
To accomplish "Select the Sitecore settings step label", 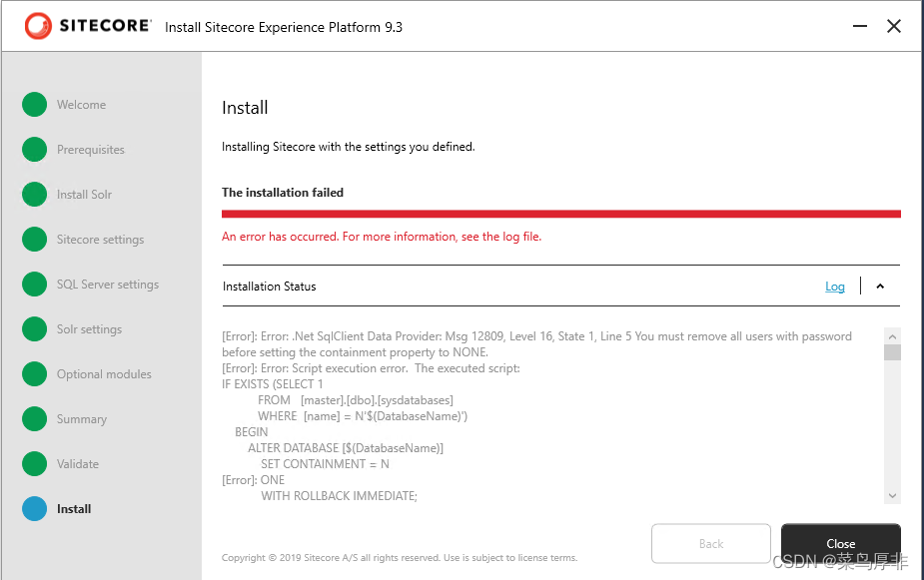I will 100,240.
